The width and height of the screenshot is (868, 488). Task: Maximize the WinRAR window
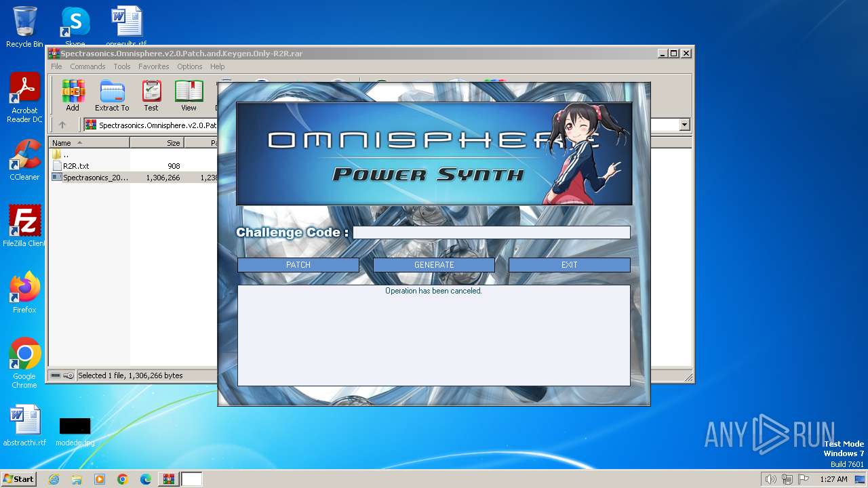point(673,53)
